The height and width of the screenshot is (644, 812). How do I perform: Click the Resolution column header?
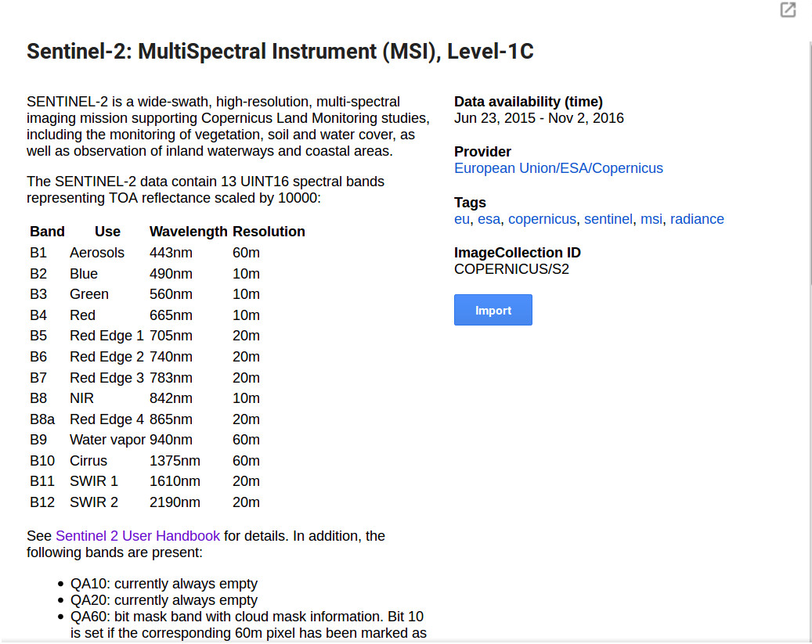point(269,232)
